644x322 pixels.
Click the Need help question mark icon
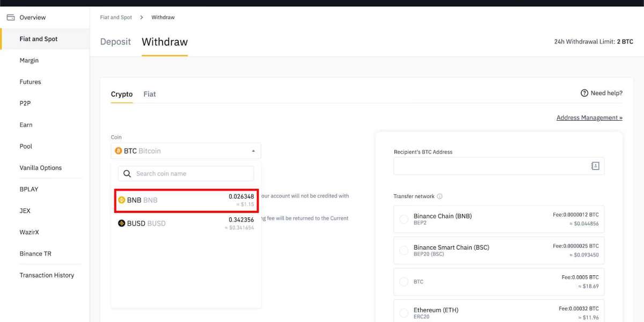[x=584, y=93]
